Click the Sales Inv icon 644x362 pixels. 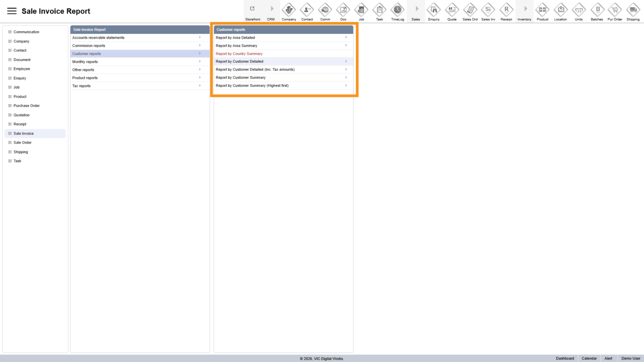[x=488, y=10]
